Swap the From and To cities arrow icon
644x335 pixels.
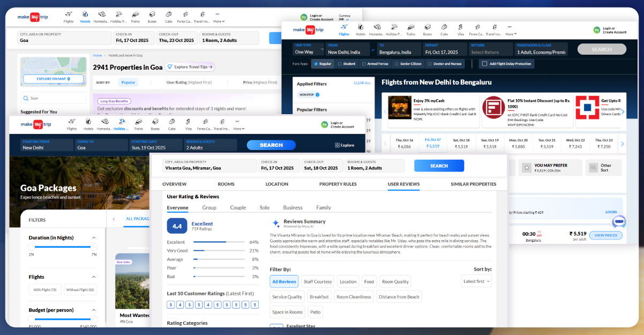[373, 50]
